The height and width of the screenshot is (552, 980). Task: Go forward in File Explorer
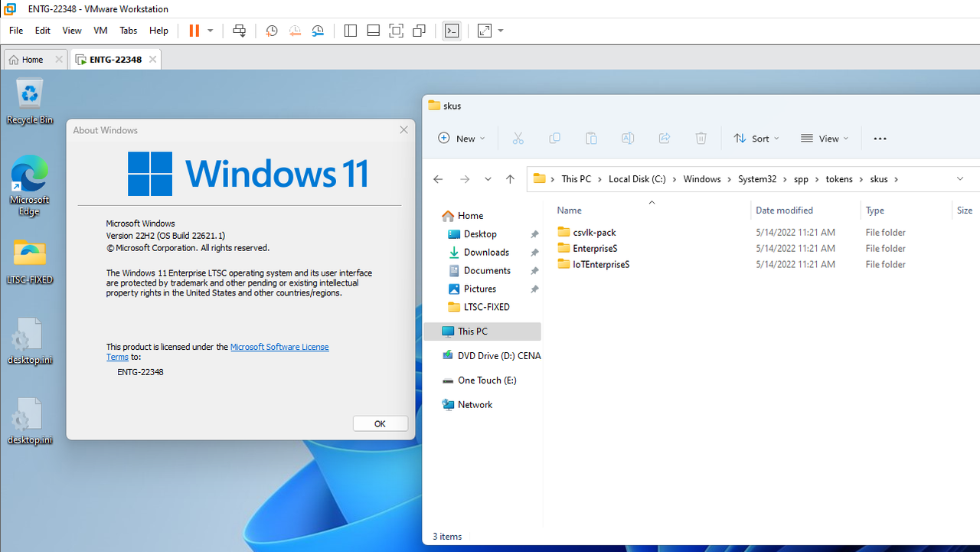(465, 179)
